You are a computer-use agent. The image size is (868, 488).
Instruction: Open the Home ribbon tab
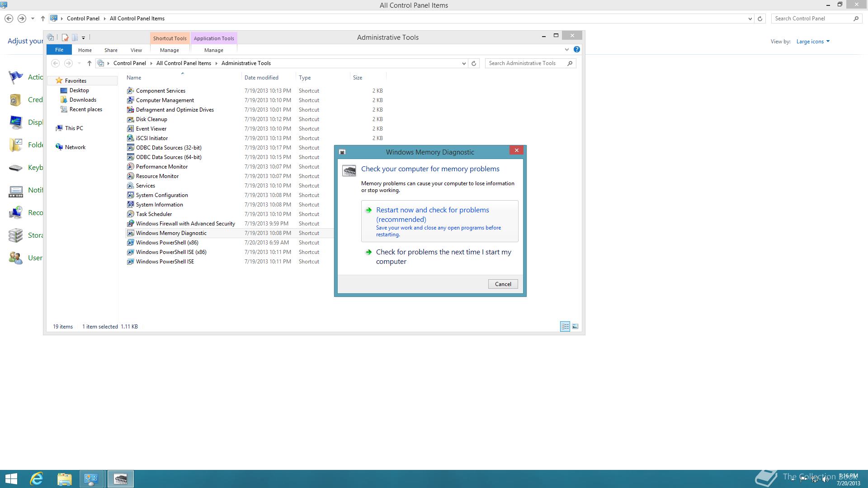pyautogui.click(x=85, y=50)
